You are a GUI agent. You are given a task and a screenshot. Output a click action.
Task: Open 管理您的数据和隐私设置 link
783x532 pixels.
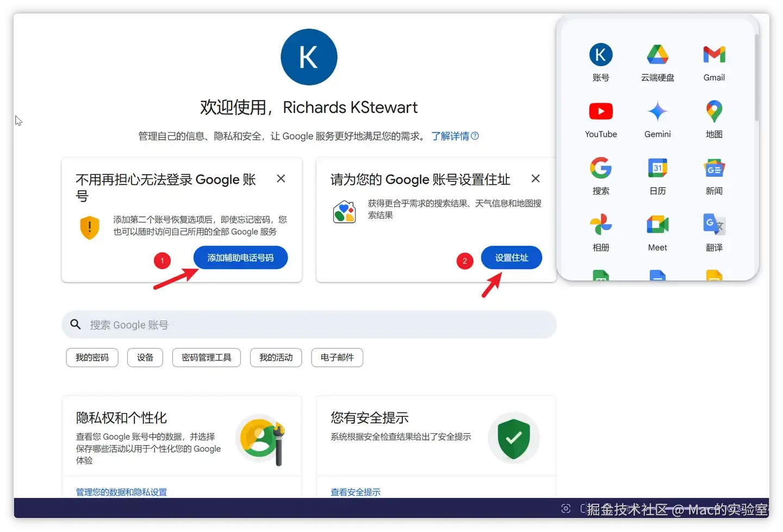click(121, 492)
